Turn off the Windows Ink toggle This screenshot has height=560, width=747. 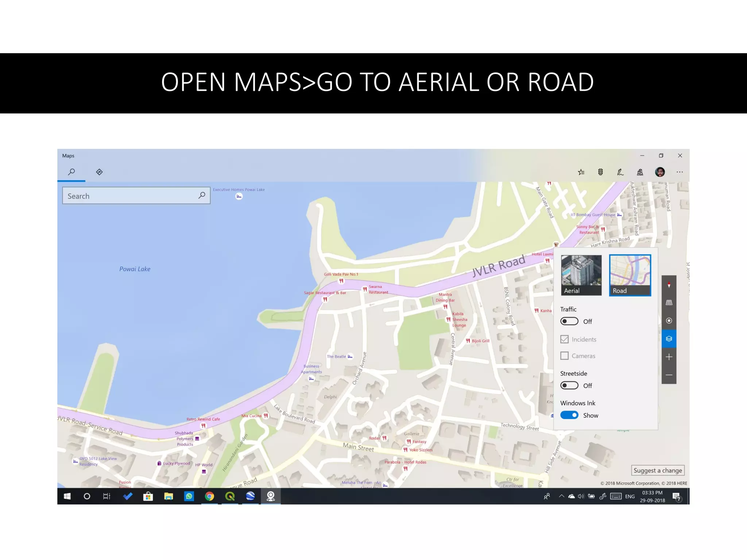pos(569,415)
